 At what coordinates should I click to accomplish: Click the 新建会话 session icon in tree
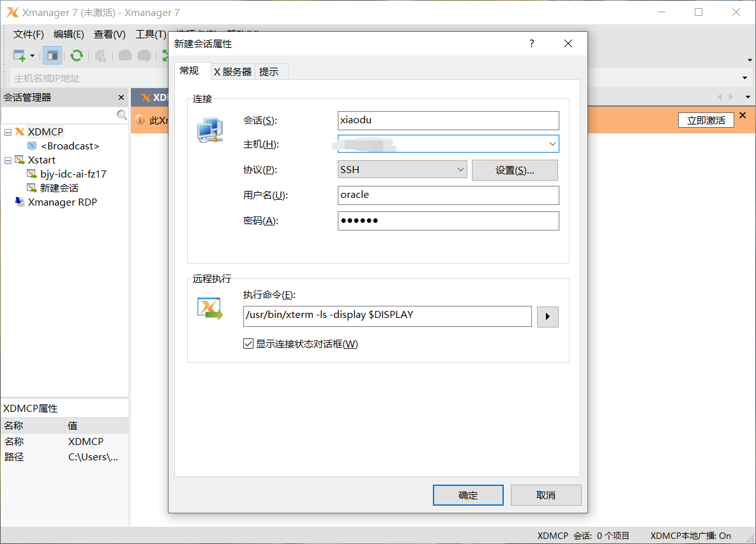click(x=32, y=188)
